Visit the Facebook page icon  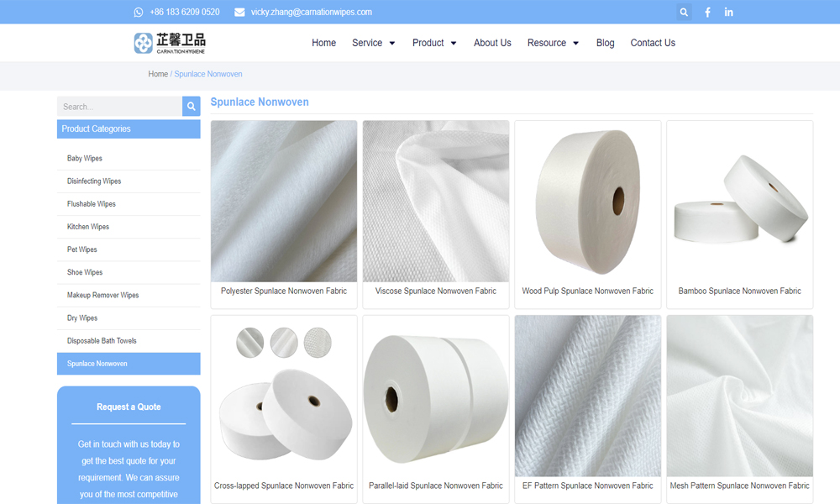706,12
